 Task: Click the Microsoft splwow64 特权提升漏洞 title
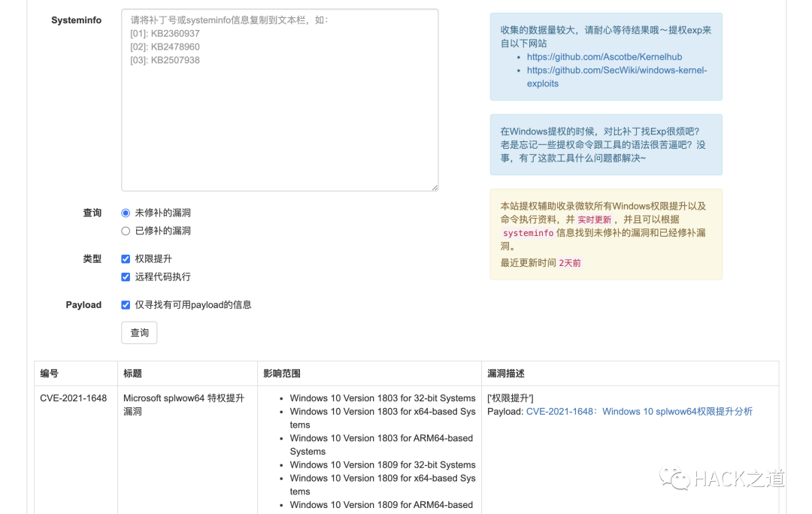[x=184, y=405]
